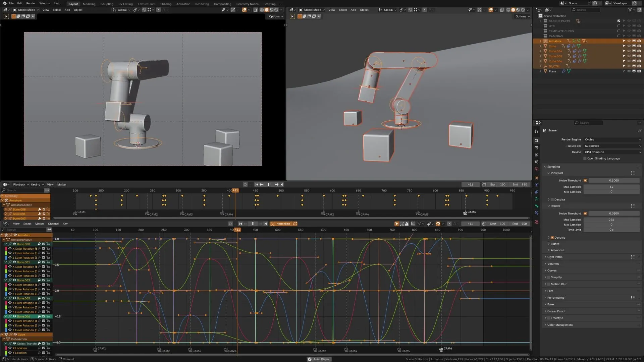This screenshot has width=644, height=362.
Task: Select rendered viewport shading in right viewport
Action: point(522,10)
